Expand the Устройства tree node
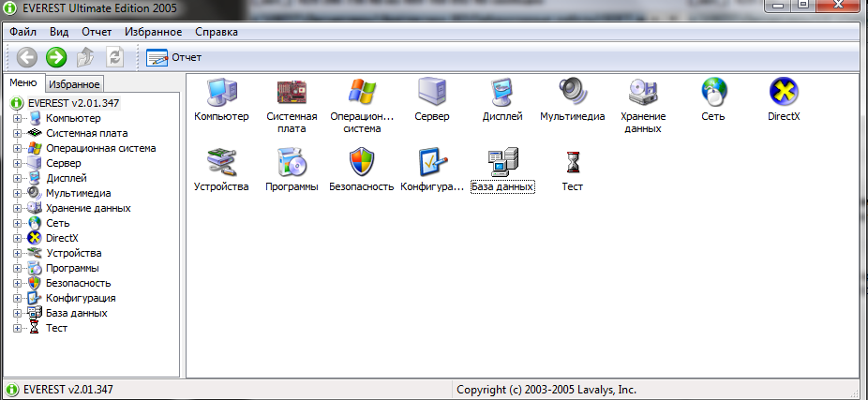This screenshot has height=400, width=868. pos(17,253)
